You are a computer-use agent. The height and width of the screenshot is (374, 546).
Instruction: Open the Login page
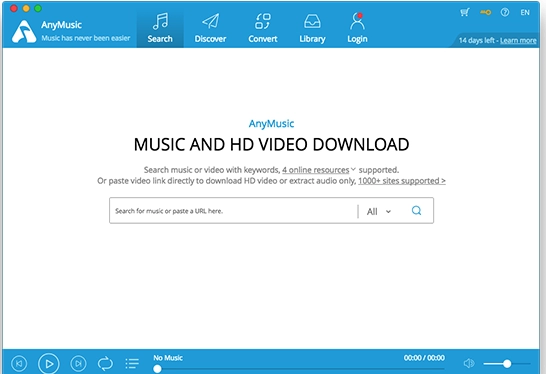(x=357, y=28)
